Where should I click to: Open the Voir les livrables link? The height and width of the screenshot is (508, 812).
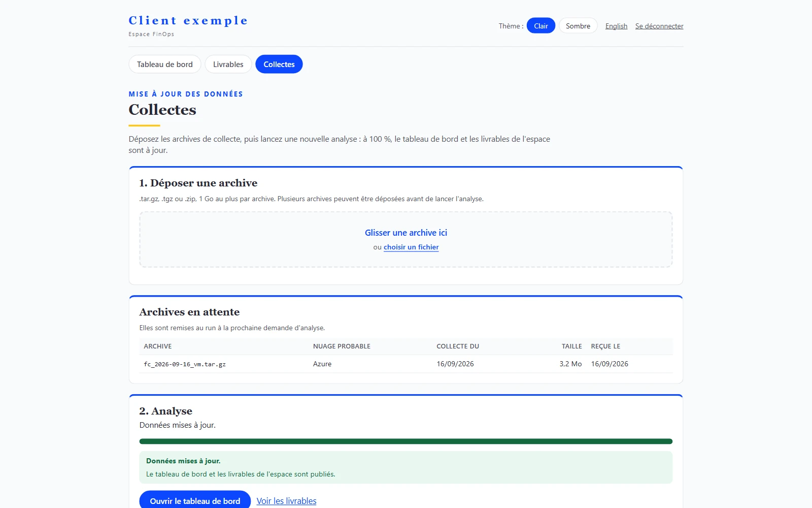click(x=286, y=501)
